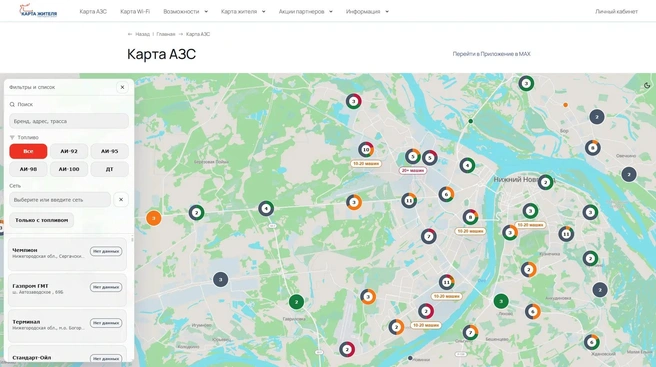This screenshot has width=656, height=367.
Task: Open marker 2 on the road west of marker 4
Action: point(196,213)
